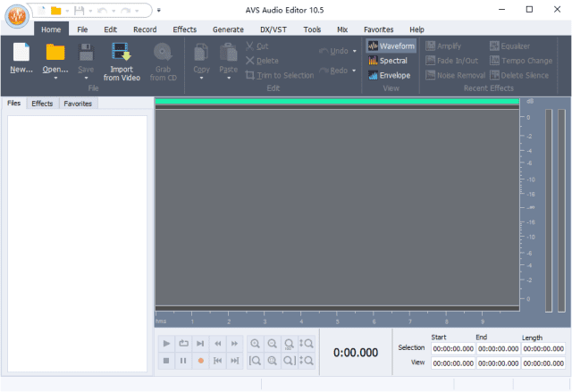Expand the quick access save dropdown arrow

(x=90, y=11)
